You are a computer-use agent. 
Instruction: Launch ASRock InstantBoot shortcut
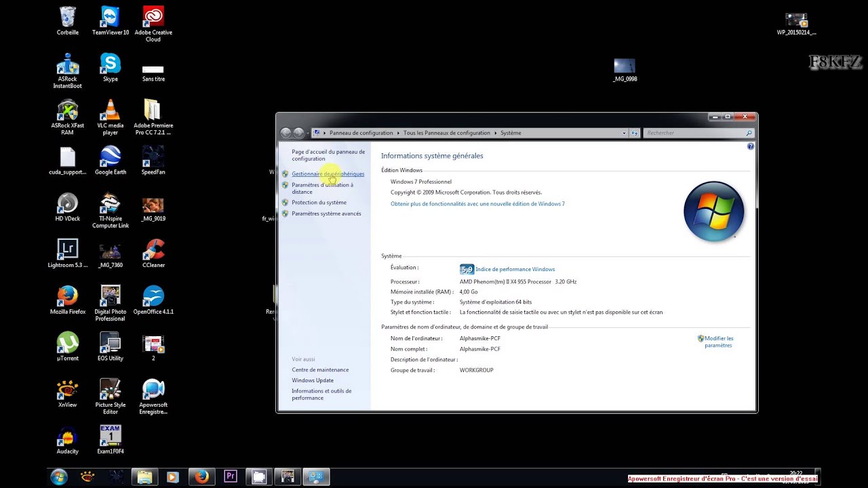click(x=68, y=70)
